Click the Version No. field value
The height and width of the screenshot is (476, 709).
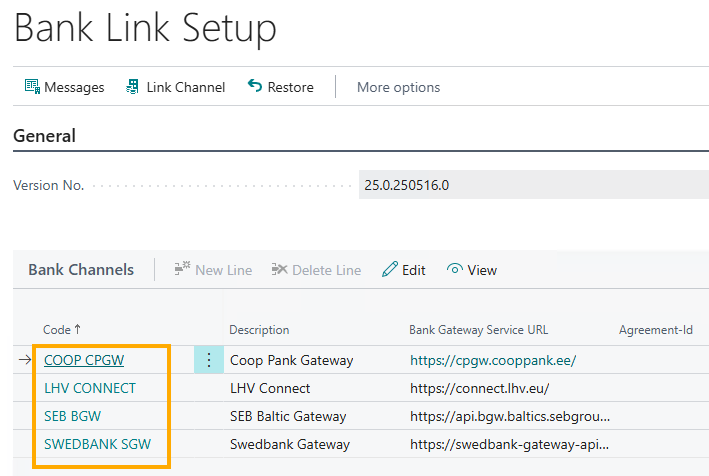tap(534, 185)
